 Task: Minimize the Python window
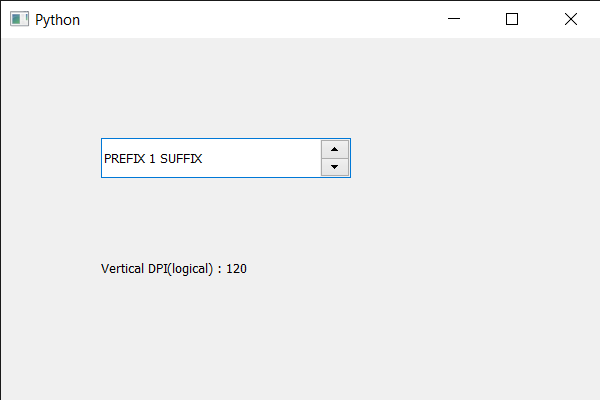454,19
